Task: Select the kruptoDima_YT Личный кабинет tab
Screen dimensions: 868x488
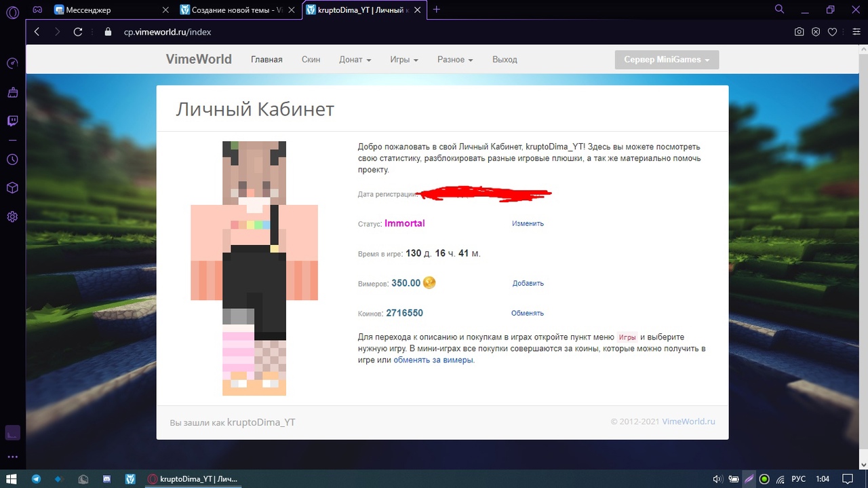Action: coord(363,10)
